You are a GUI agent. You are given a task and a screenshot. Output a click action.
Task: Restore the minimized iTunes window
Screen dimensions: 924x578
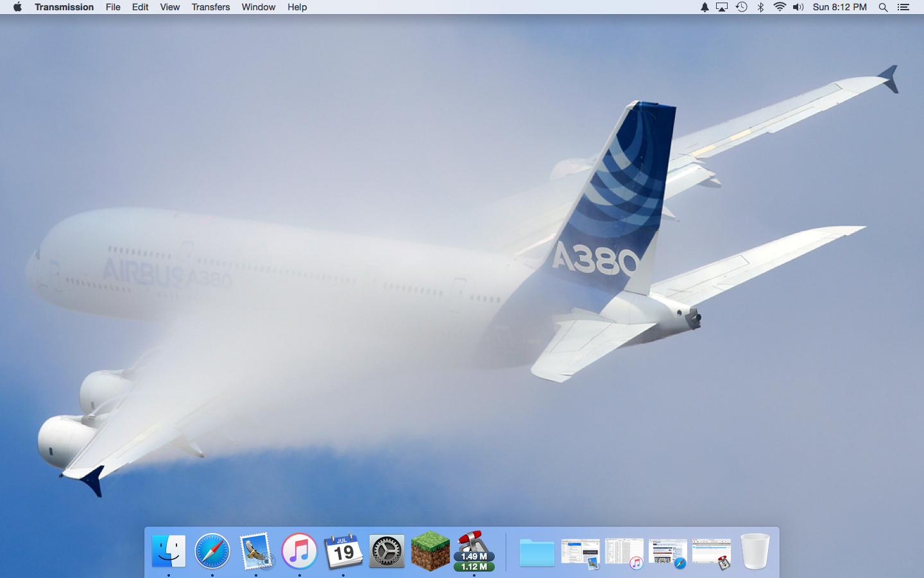pyautogui.click(x=624, y=553)
